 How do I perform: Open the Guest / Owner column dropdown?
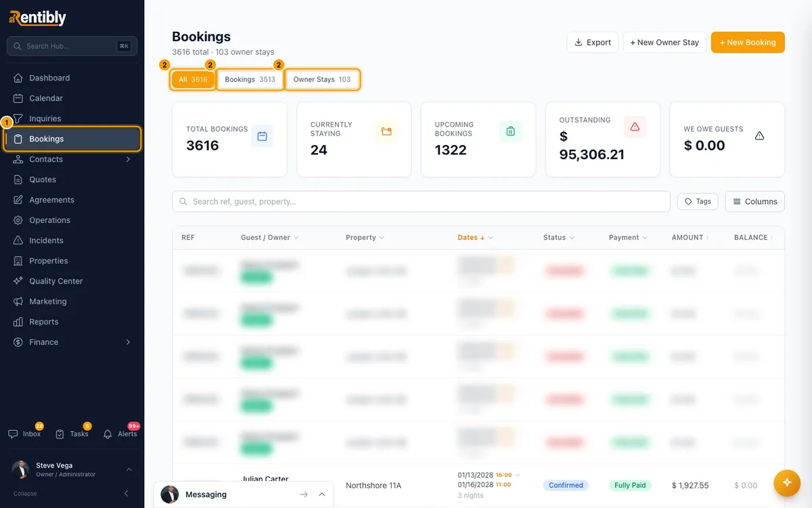pos(296,238)
